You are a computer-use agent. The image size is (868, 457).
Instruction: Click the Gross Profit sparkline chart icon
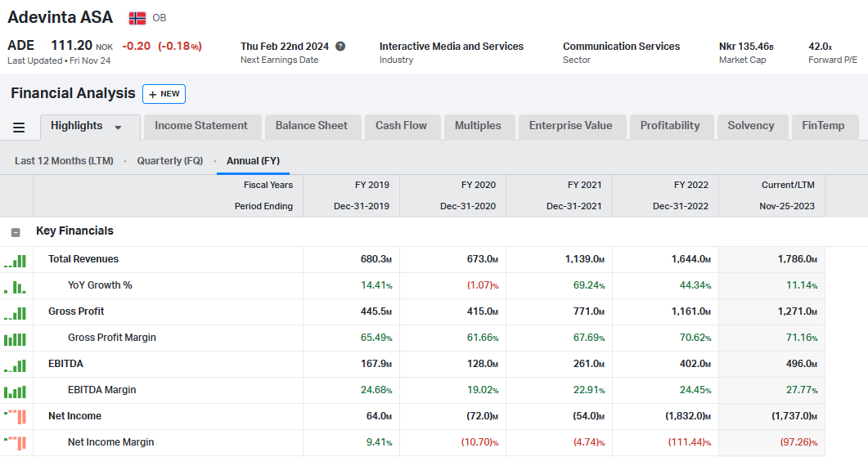[16, 313]
